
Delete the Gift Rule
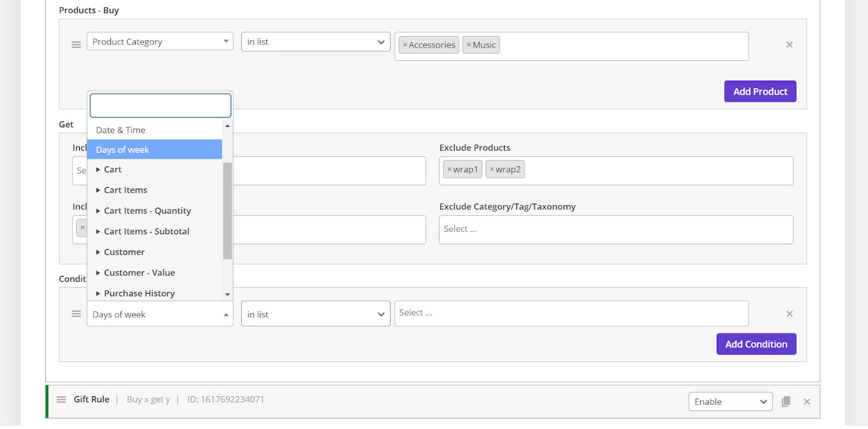807,402
